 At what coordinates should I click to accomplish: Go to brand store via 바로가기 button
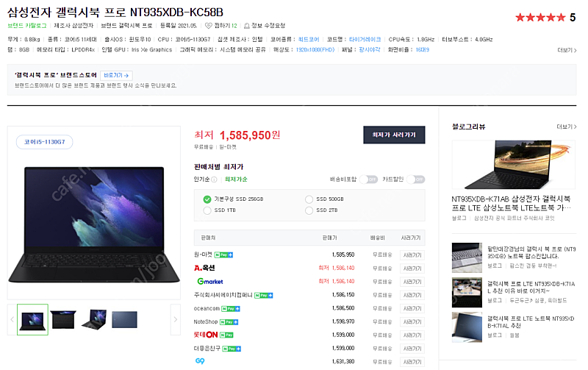(x=116, y=76)
